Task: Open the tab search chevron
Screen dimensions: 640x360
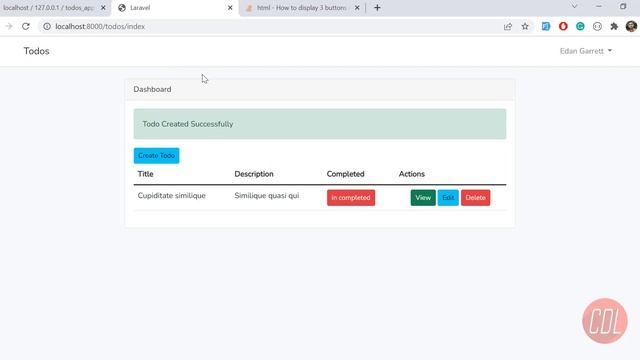Action: coord(574,7)
